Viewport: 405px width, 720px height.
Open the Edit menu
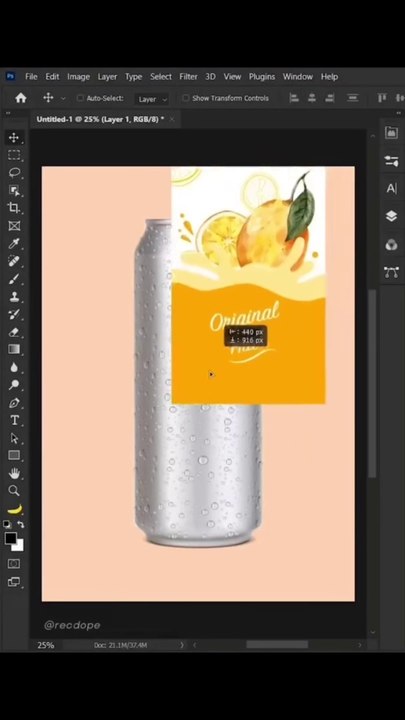tap(52, 77)
